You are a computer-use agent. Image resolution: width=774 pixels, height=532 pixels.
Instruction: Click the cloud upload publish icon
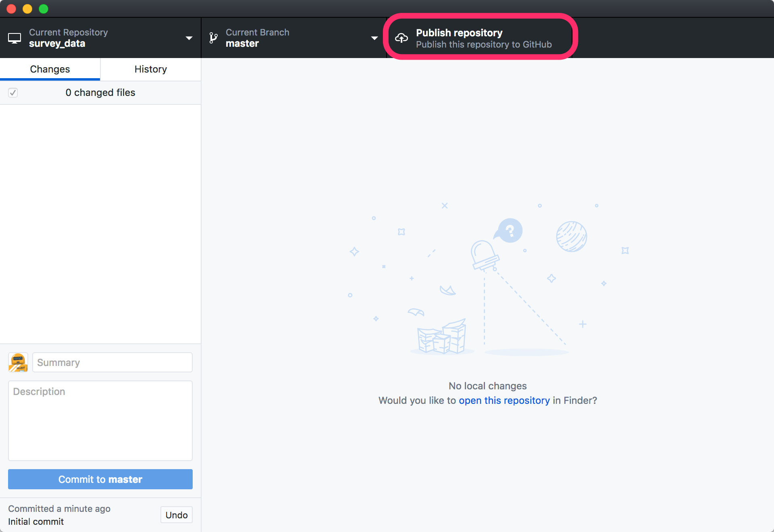402,38
